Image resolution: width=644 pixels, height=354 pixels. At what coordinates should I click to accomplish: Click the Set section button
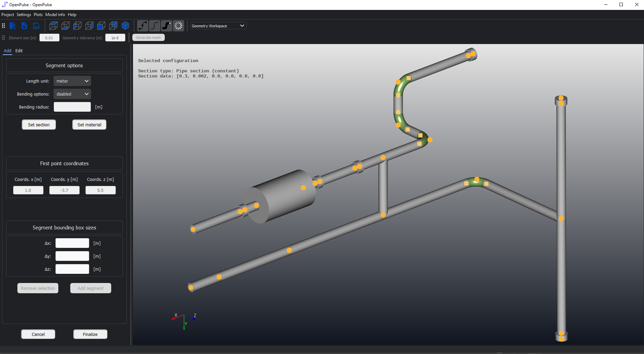point(39,125)
